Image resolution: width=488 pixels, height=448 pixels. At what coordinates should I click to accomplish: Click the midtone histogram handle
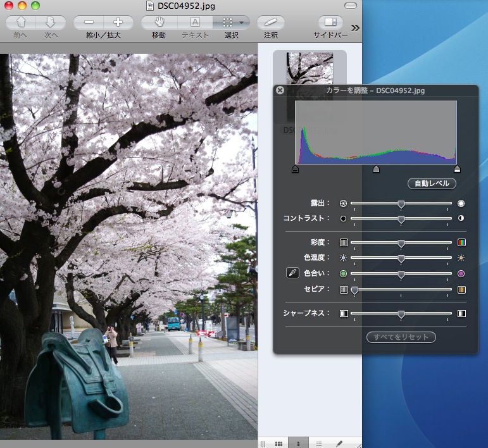pos(376,169)
